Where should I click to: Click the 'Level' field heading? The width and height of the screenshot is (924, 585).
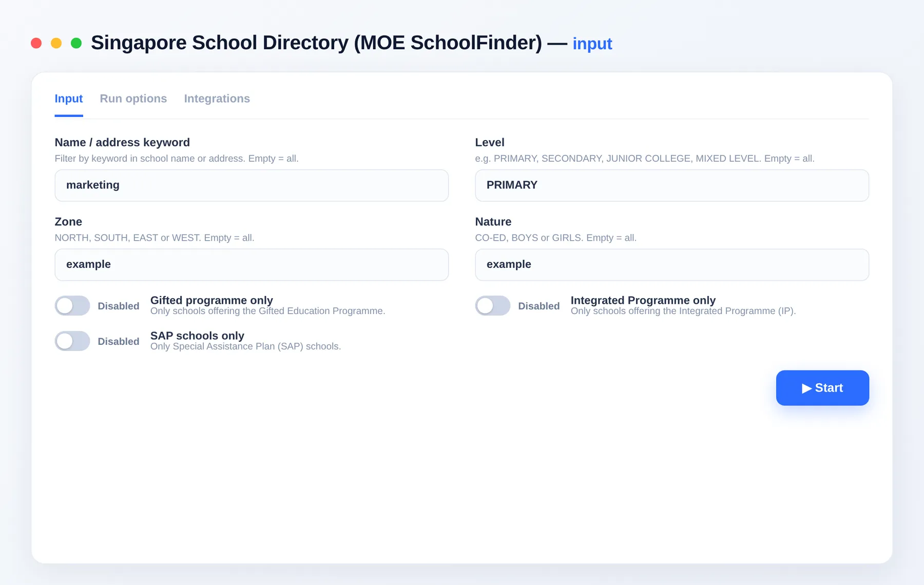pyautogui.click(x=490, y=143)
